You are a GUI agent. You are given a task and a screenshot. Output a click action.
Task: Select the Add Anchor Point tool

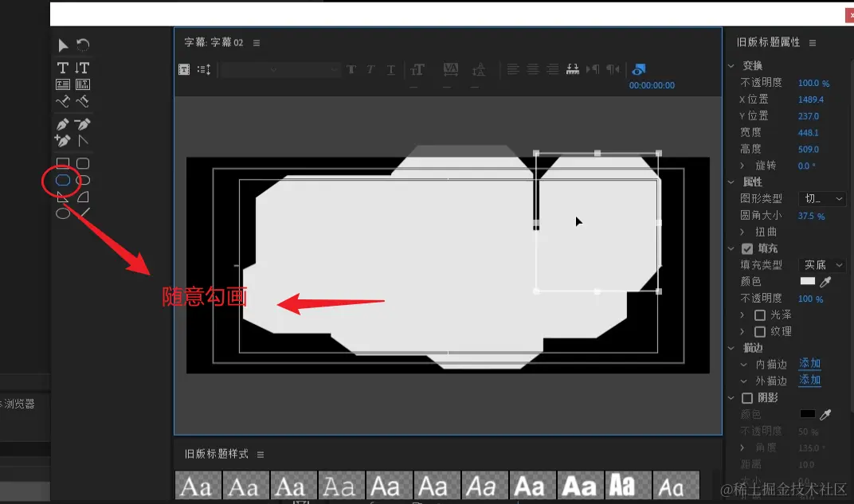(x=63, y=140)
